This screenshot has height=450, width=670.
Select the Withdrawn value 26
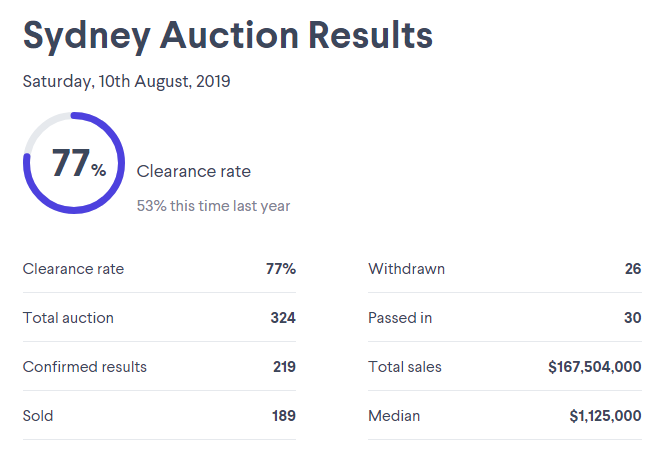point(633,269)
